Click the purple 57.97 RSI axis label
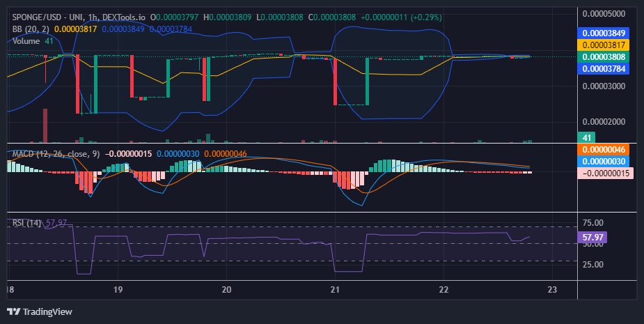This screenshot has height=324, width=644. tap(592, 237)
